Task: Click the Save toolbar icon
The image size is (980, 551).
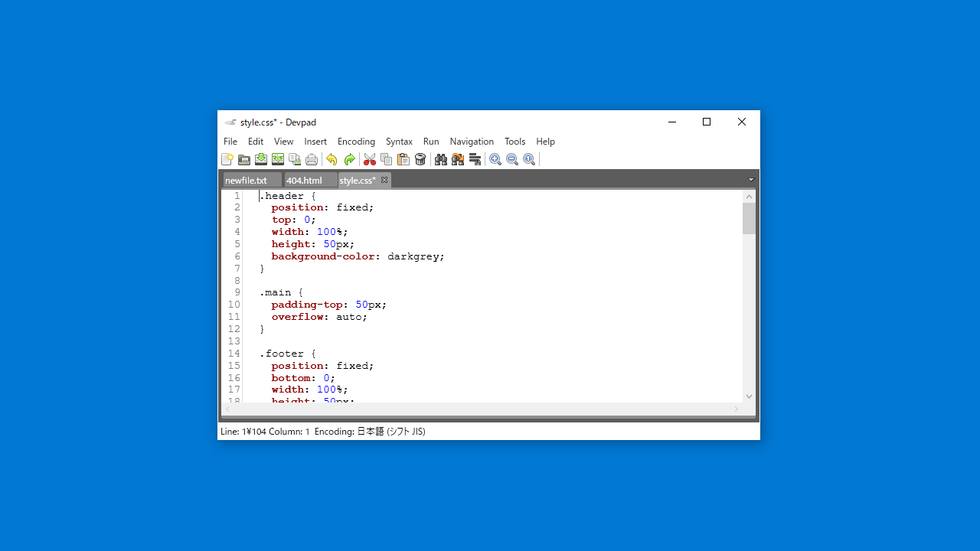Action: (x=261, y=159)
